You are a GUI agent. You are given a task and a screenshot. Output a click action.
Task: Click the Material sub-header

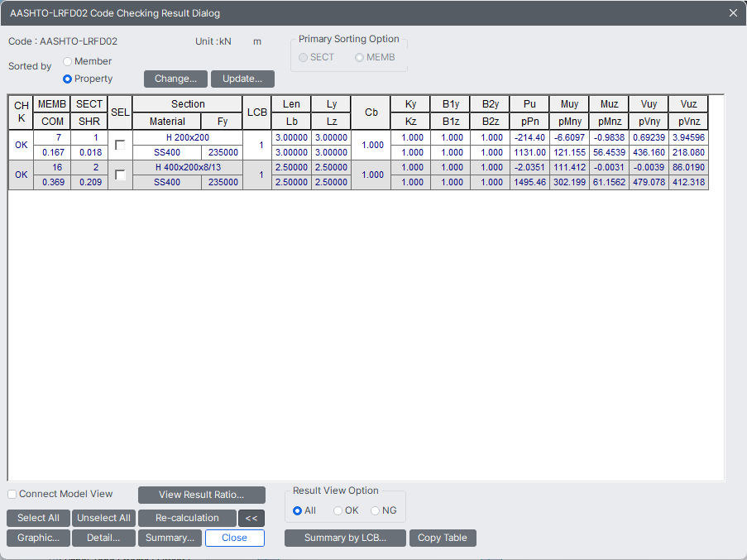pyautogui.click(x=167, y=122)
